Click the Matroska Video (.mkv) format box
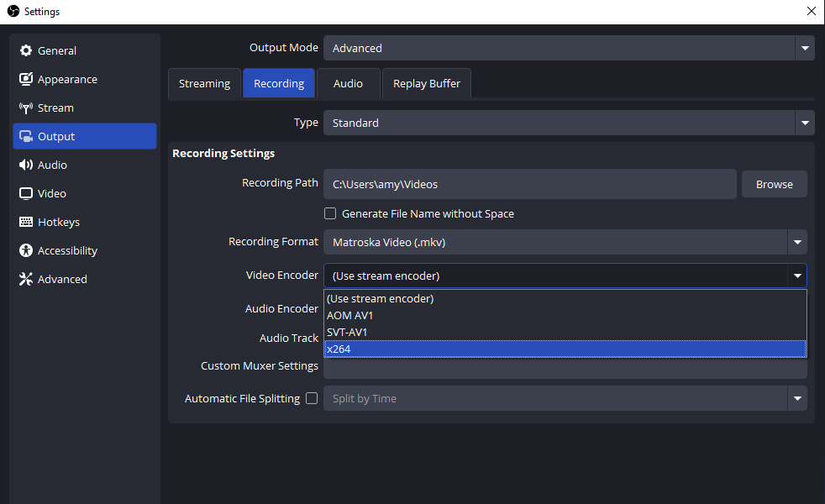The image size is (825, 504). (565, 242)
